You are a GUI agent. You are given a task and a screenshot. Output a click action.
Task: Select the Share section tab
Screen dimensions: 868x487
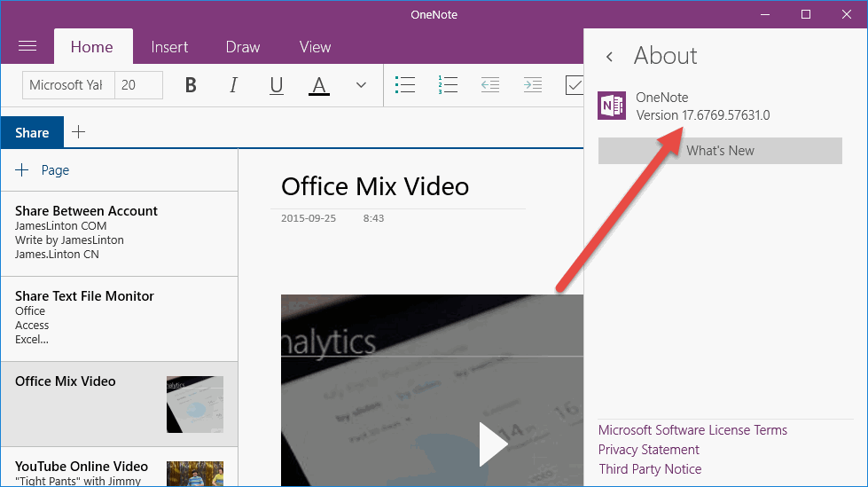tap(32, 132)
